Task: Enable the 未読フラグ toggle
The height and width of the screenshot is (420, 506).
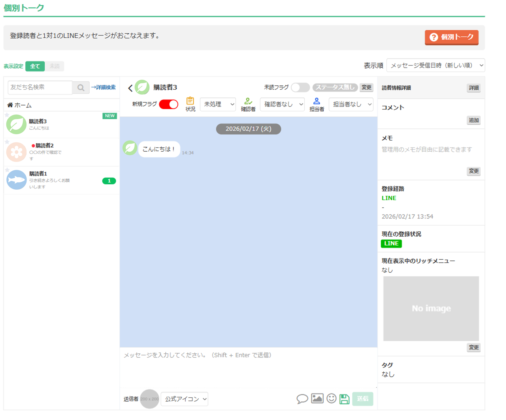Action: pos(300,87)
